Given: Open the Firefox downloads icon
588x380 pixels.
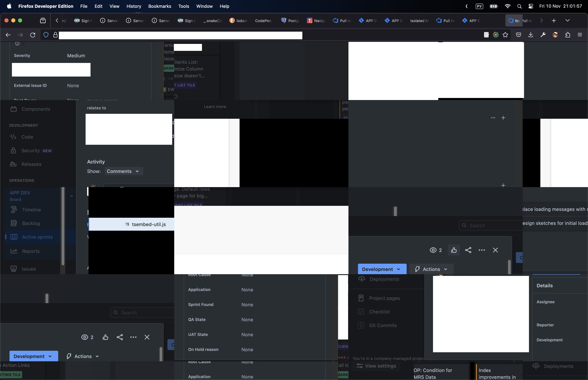Looking at the screenshot, I should [x=530, y=35].
